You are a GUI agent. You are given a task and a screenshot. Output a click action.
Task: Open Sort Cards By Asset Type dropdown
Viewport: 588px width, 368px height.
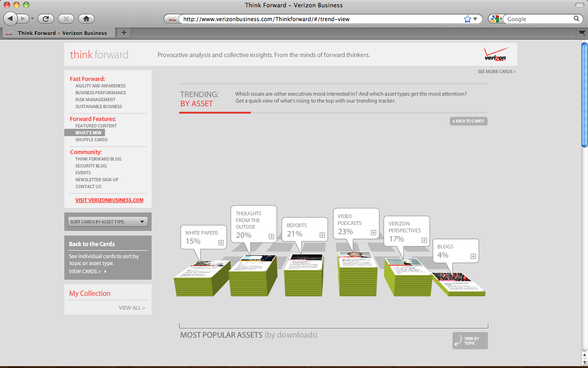[x=107, y=222]
